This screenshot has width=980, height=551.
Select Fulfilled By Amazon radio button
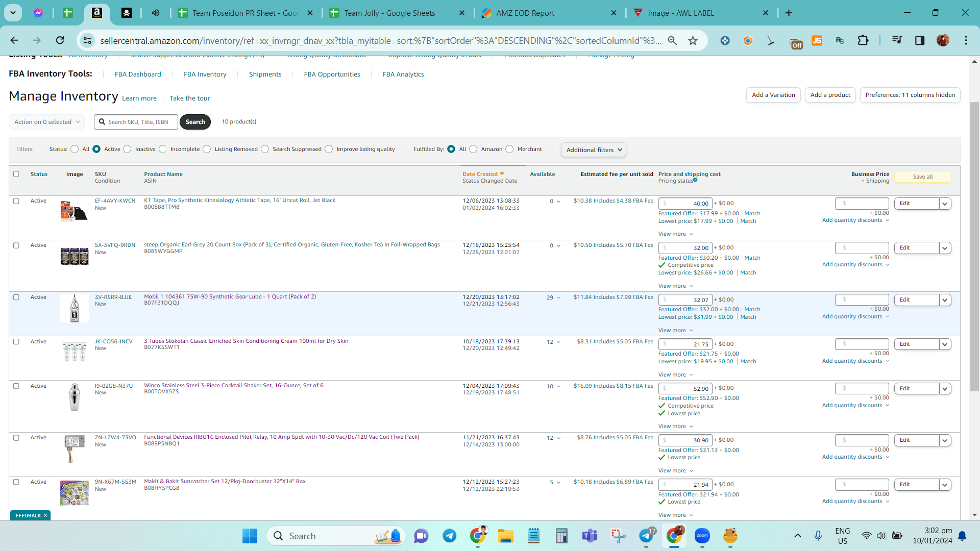point(473,149)
